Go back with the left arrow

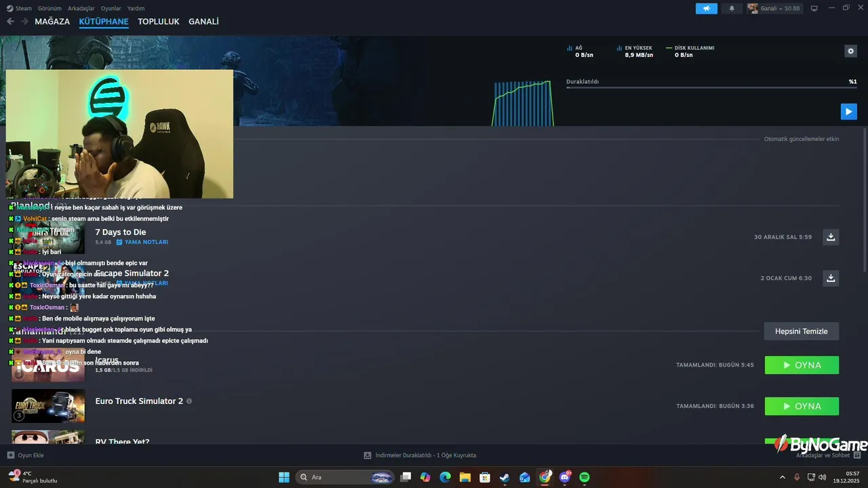point(10,22)
